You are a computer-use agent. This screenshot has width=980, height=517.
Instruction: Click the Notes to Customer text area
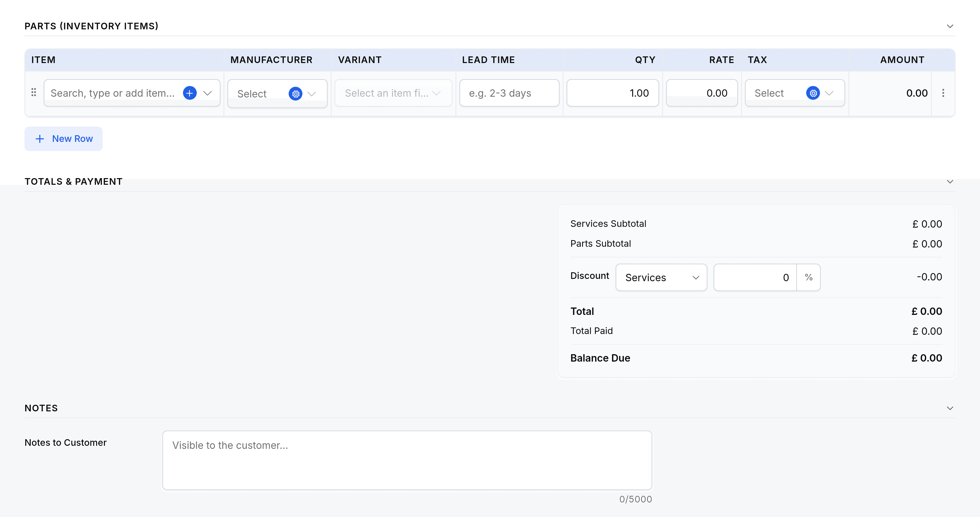click(x=407, y=460)
